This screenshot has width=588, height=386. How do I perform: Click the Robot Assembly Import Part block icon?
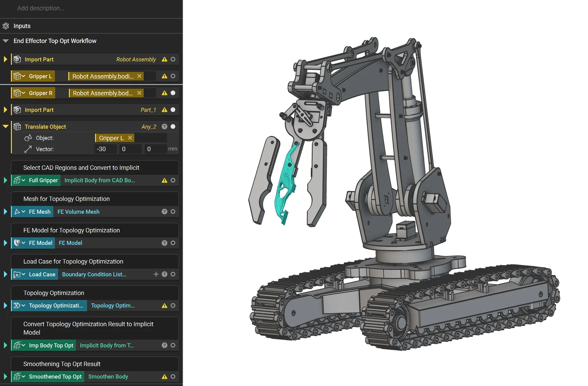17,59
